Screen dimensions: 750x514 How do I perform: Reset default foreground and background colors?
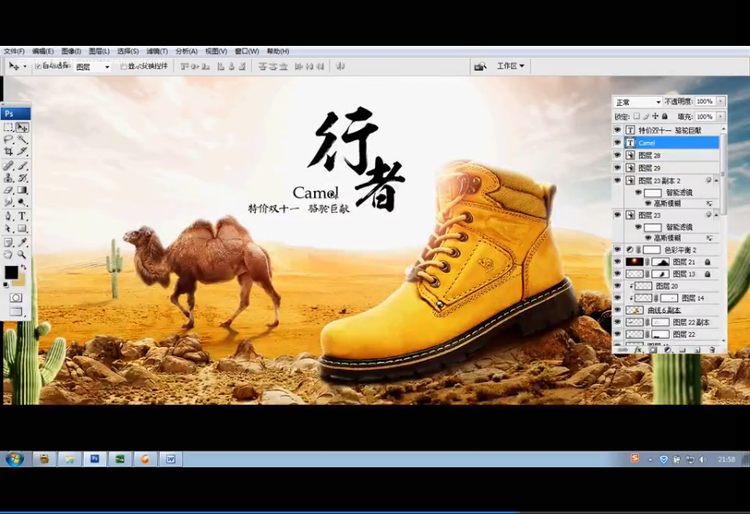(x=6, y=284)
